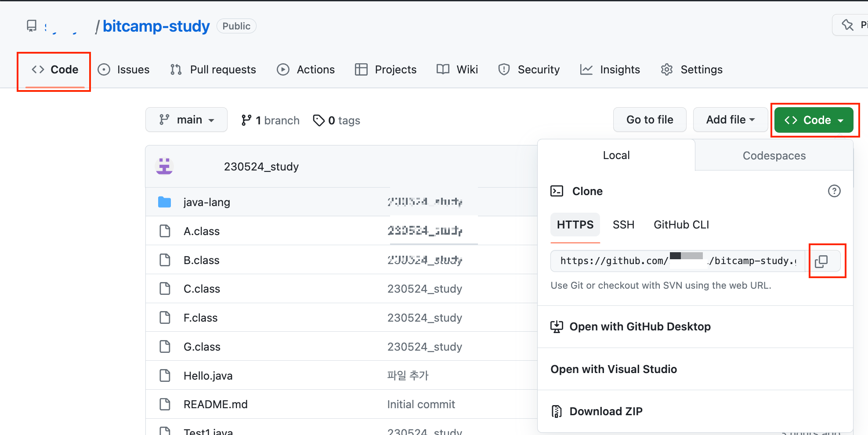Expand the Add file dropdown

coord(731,120)
